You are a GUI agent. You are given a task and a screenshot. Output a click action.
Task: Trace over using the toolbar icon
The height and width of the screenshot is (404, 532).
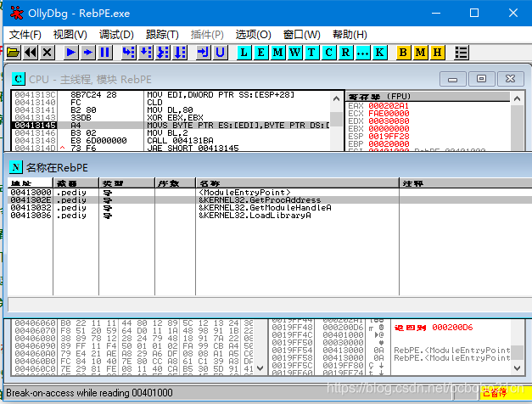pyautogui.click(x=180, y=53)
